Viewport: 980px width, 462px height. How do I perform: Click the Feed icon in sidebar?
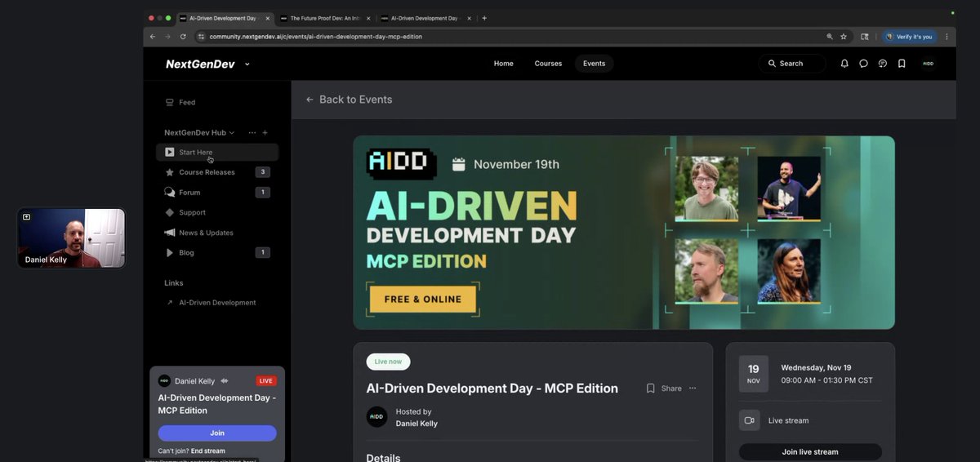click(169, 103)
